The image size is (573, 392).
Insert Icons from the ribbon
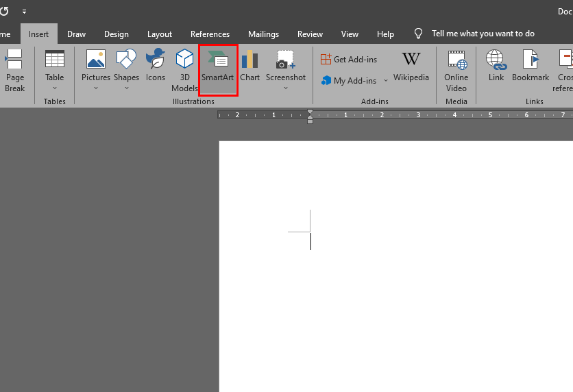pos(156,66)
